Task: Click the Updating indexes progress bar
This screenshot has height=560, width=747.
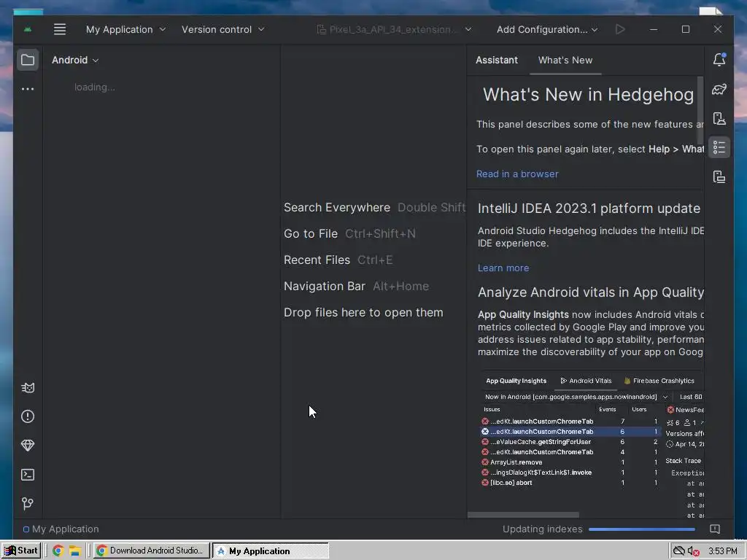Action: [x=642, y=529]
